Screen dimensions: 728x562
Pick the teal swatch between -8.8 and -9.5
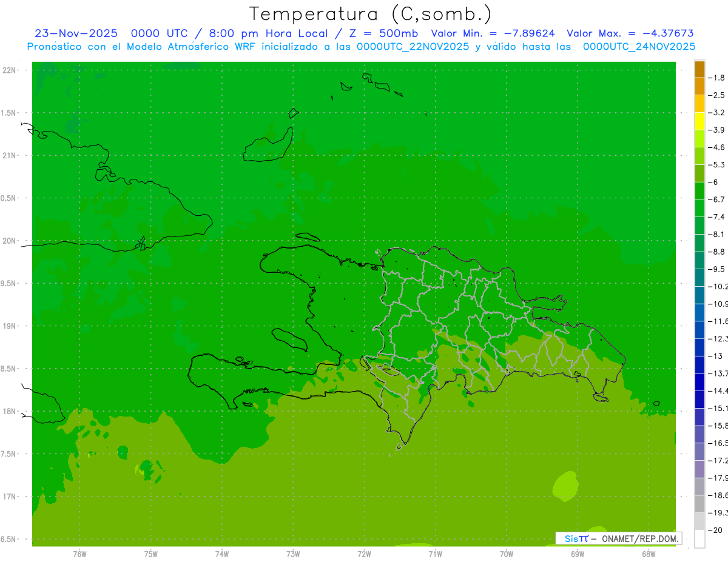coord(699,260)
